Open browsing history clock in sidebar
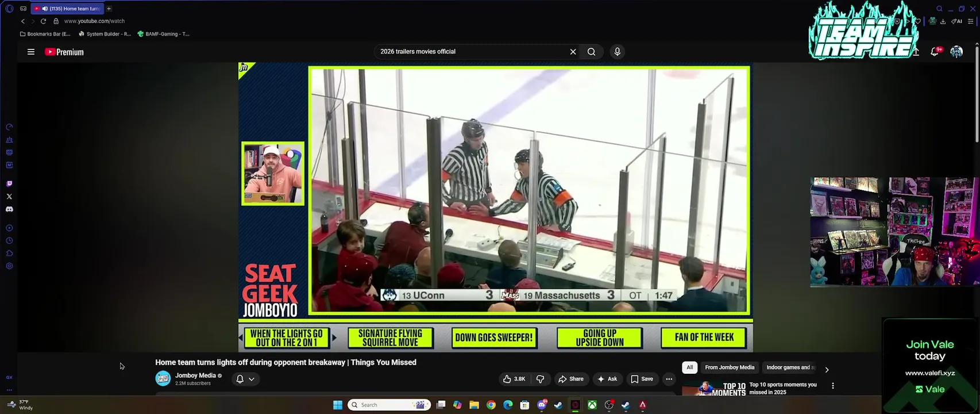The width and height of the screenshot is (980, 414). tap(9, 241)
